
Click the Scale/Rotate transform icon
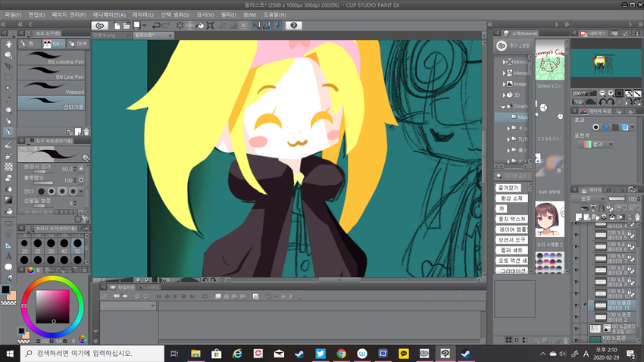(211, 26)
